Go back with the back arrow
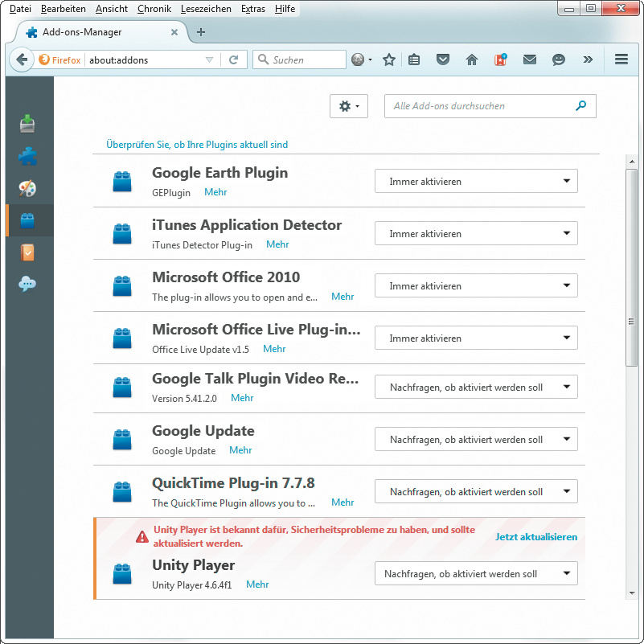Image resolution: width=644 pixels, height=644 pixels. coord(23,59)
